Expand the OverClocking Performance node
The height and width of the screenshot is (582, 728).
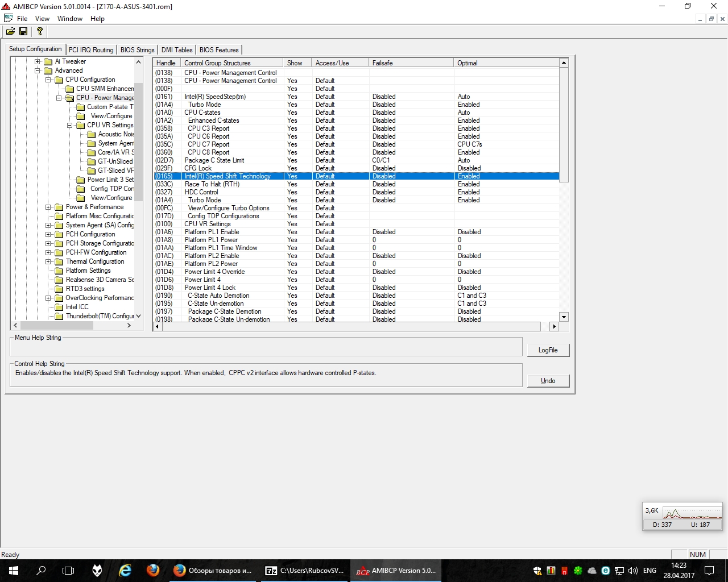tap(48, 298)
